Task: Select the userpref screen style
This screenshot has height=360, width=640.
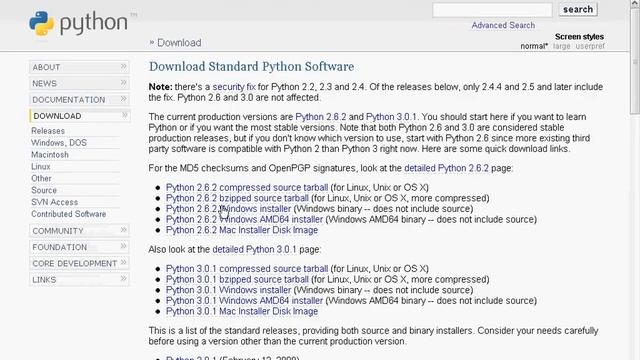Action: pos(590,46)
